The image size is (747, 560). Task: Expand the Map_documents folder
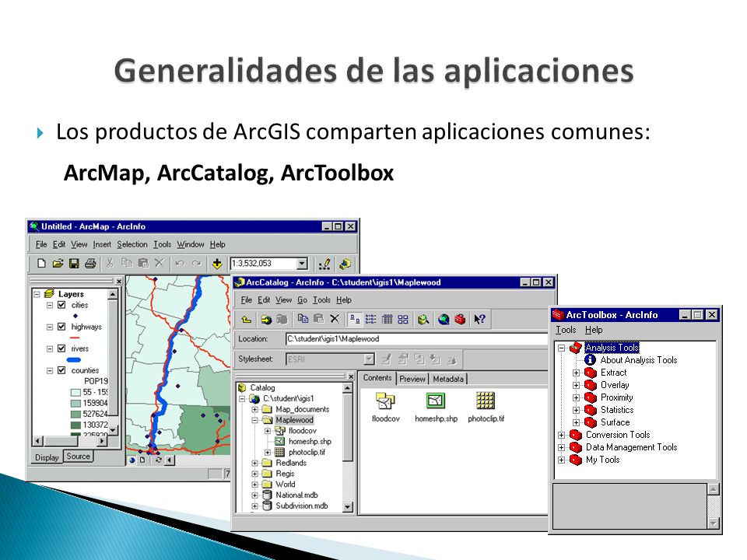(x=255, y=409)
